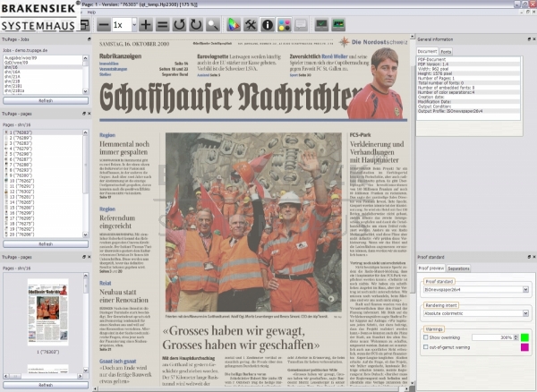Pick the magenta out-of-gamut warning color

[524, 347]
